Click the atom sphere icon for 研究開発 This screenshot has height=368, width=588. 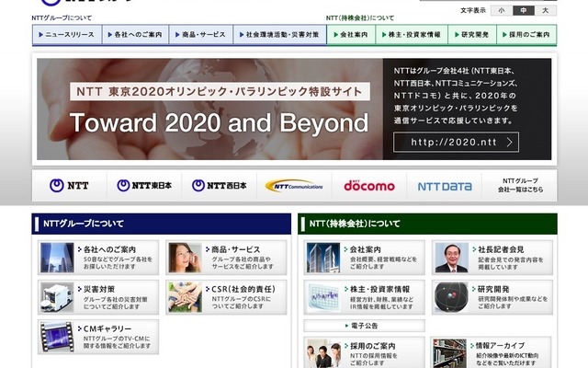(451, 297)
